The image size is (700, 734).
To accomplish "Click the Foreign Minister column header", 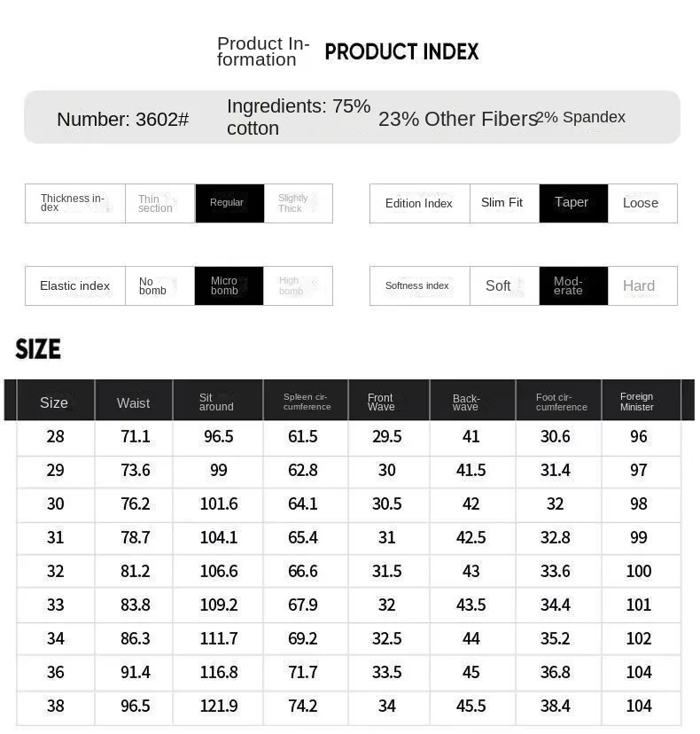I will click(x=641, y=401).
